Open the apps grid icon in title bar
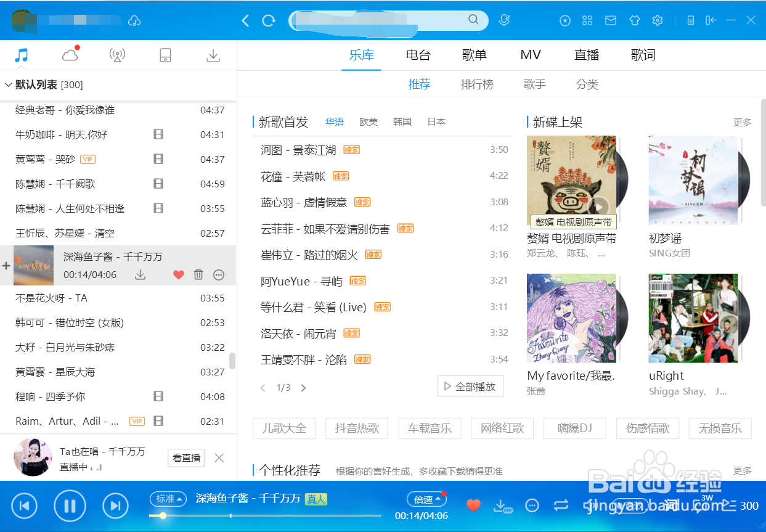Image resolution: width=766 pixels, height=532 pixels. pyautogui.click(x=587, y=21)
